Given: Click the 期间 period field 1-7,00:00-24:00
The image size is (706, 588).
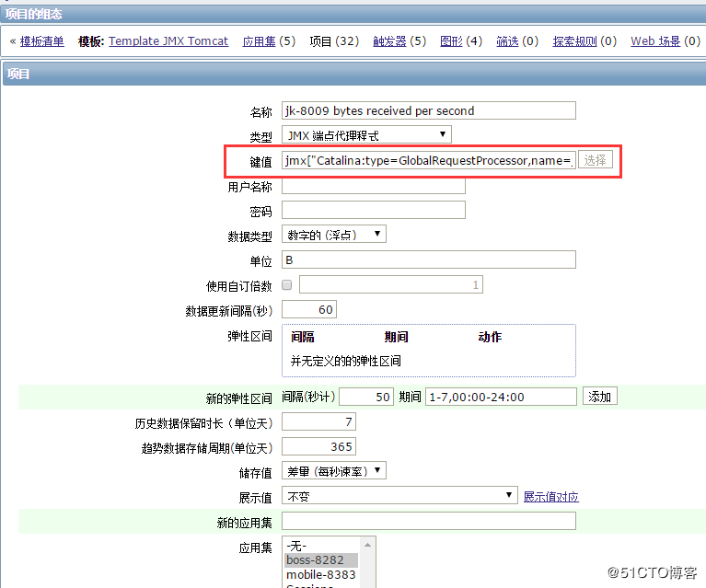Looking at the screenshot, I should (x=501, y=397).
